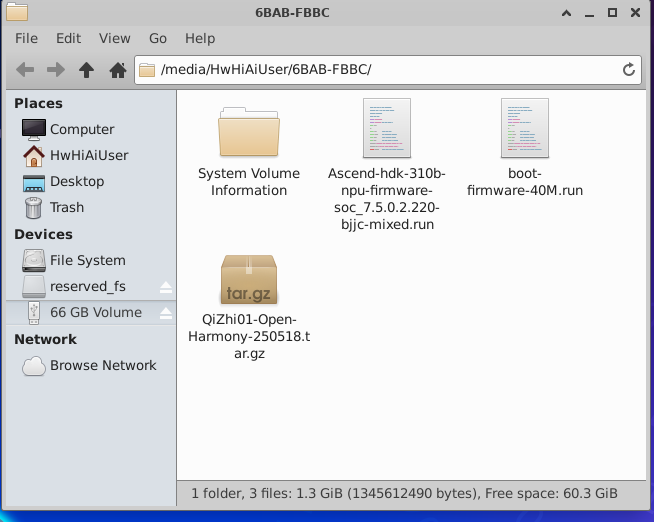The width and height of the screenshot is (654, 522).
Task: Select the System Volume Information folder
Action: click(249, 152)
